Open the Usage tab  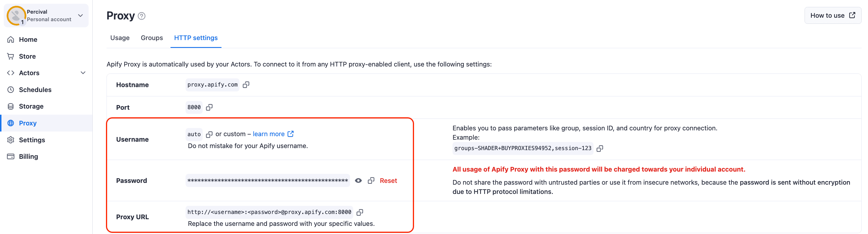point(120,38)
